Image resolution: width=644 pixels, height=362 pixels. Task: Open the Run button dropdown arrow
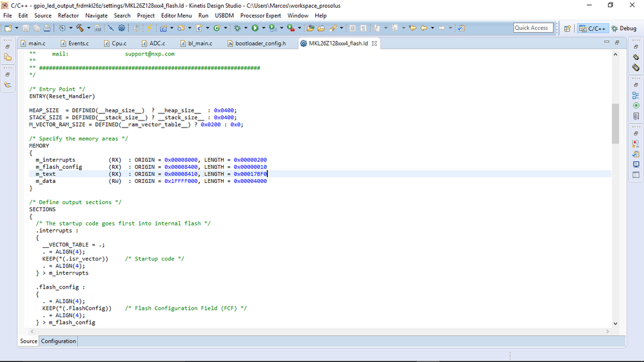[x=263, y=28]
